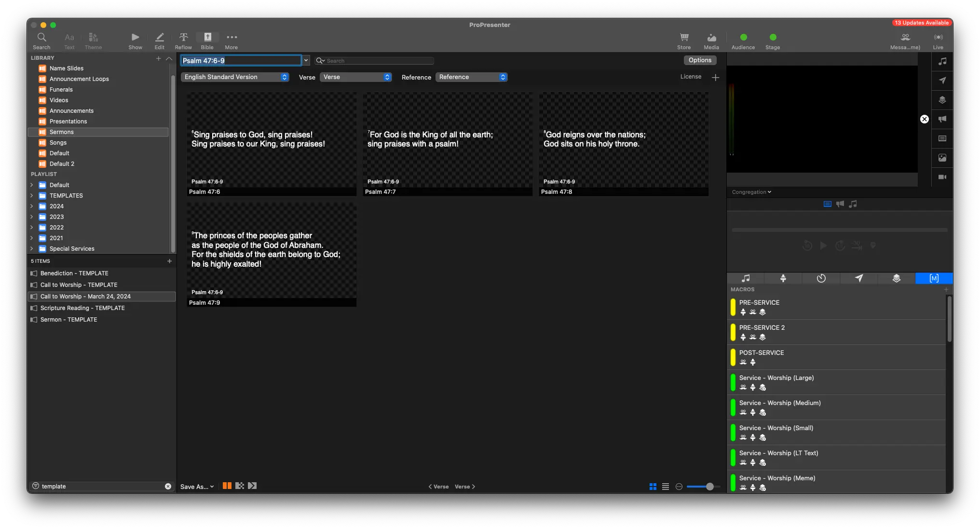Click the Reflow toolbar icon

(183, 38)
